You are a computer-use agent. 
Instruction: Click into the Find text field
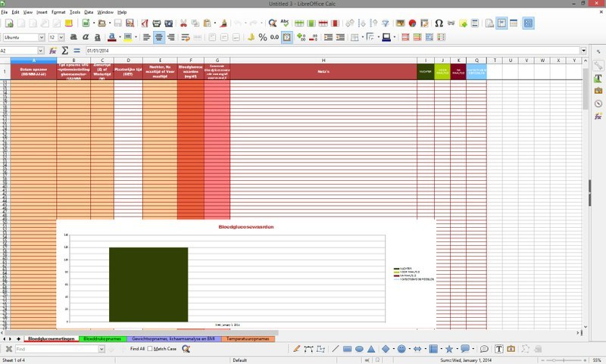56,349
